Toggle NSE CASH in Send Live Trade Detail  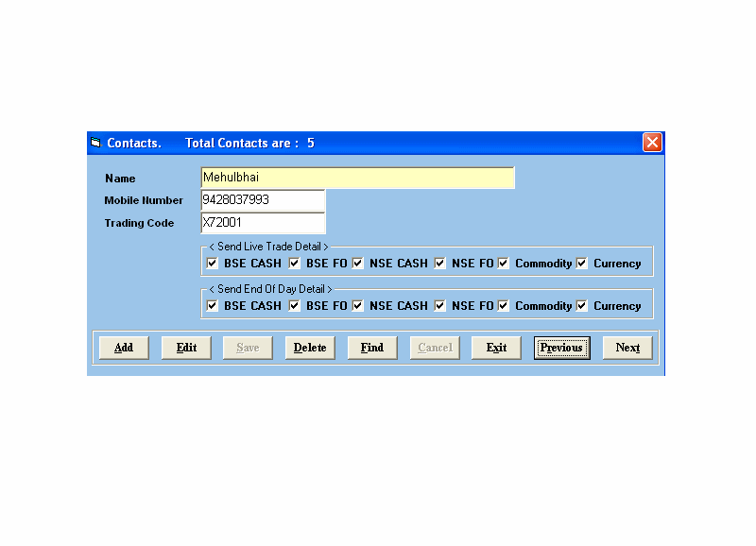358,264
